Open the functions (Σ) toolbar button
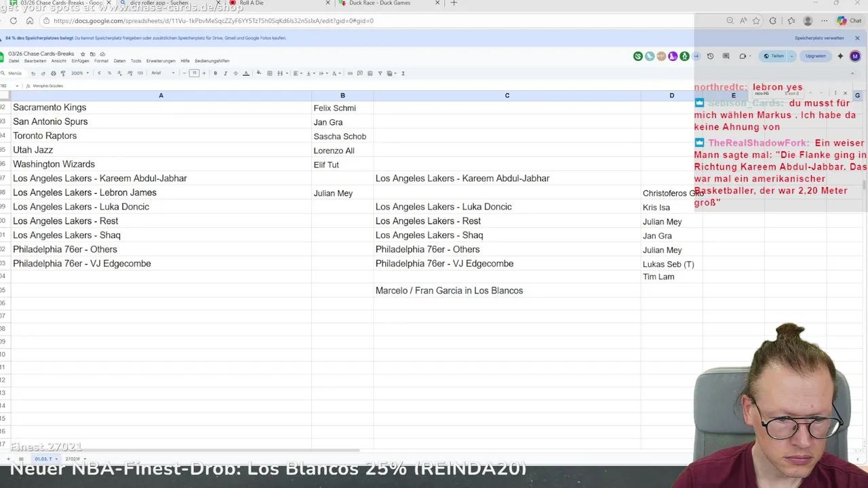 [x=403, y=73]
